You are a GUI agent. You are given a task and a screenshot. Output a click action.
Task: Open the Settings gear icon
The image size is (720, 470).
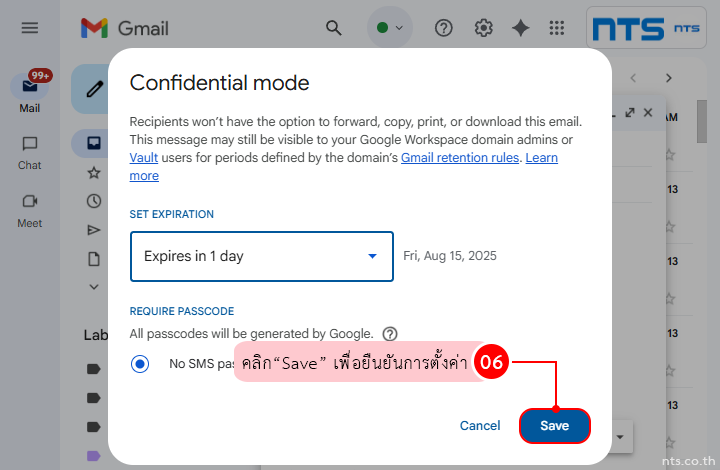(483, 28)
